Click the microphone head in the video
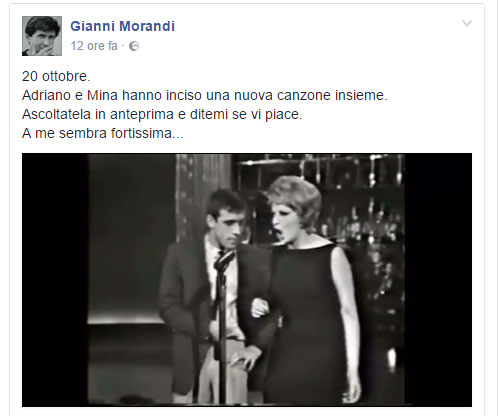 [x=224, y=260]
